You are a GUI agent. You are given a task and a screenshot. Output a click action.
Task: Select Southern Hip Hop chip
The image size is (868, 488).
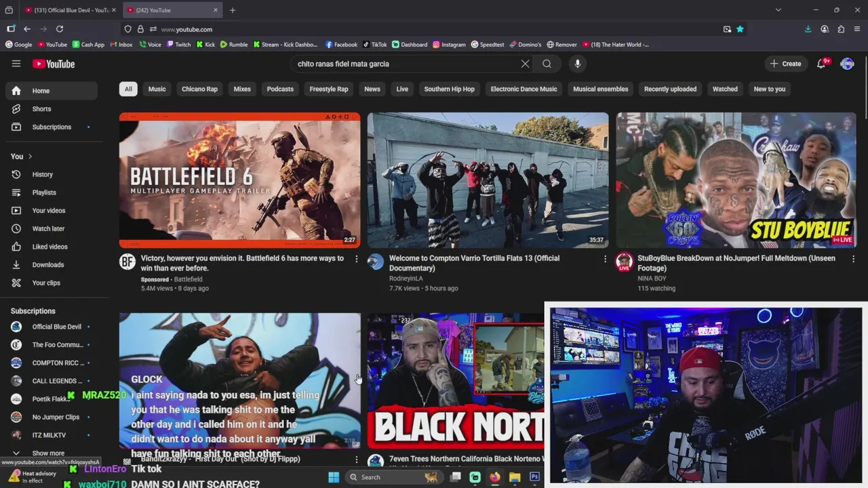pyautogui.click(x=450, y=89)
